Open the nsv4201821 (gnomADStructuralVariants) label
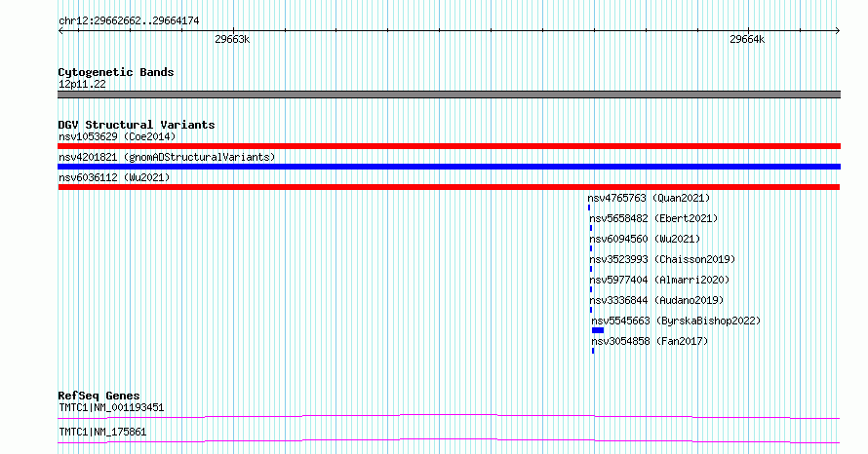 click(x=167, y=157)
